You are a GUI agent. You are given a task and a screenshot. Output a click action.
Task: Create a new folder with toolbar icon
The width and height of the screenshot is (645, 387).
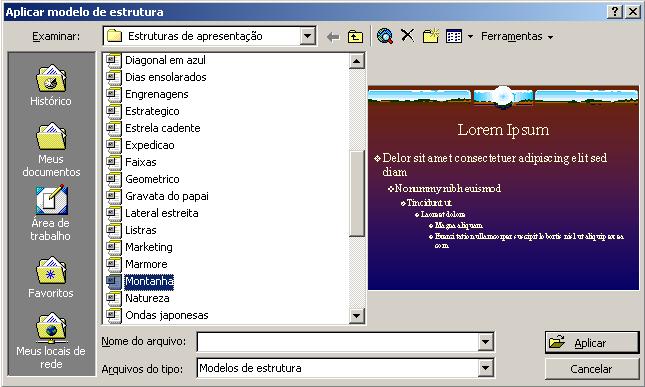pos(431,36)
